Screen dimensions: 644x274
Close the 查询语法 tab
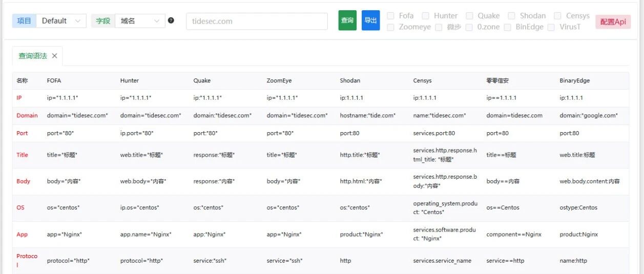coord(55,56)
